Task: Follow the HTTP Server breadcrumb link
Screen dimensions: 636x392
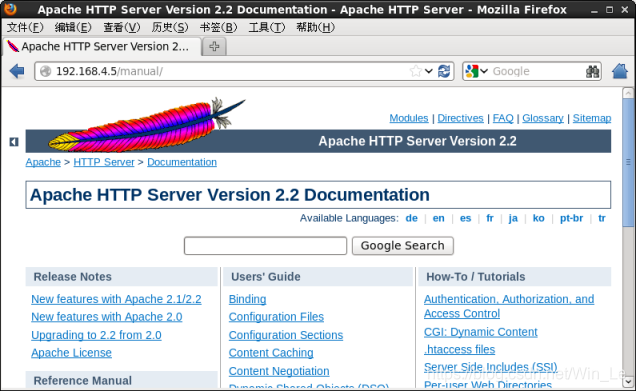Action: [x=104, y=162]
